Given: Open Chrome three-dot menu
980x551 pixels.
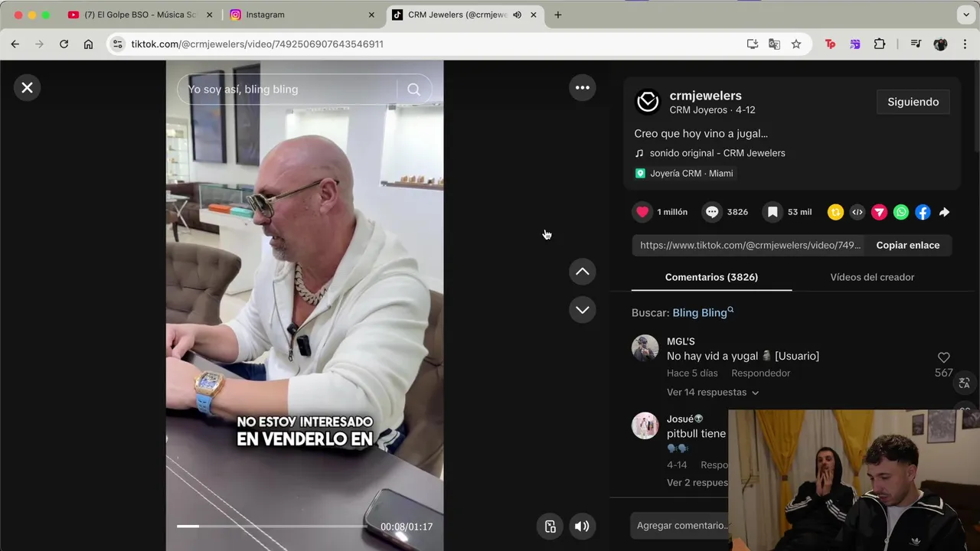Looking at the screenshot, I should click(965, 44).
